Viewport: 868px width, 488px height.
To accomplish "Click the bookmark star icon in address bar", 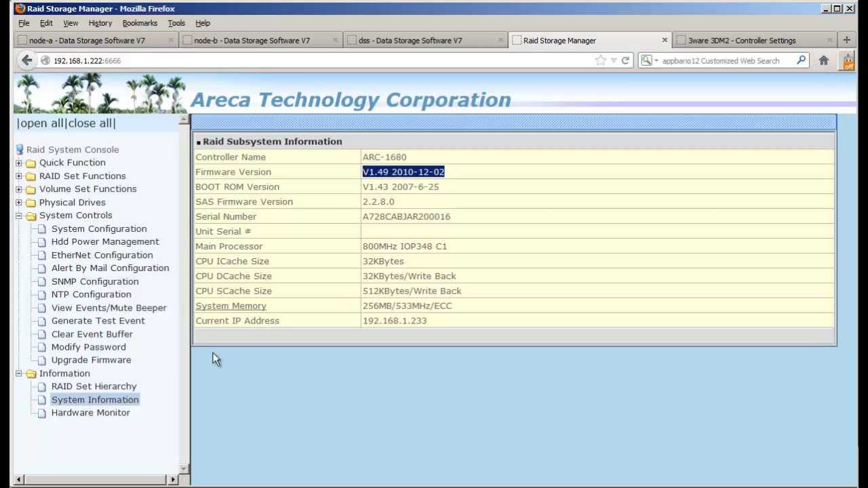I will pyautogui.click(x=600, y=60).
